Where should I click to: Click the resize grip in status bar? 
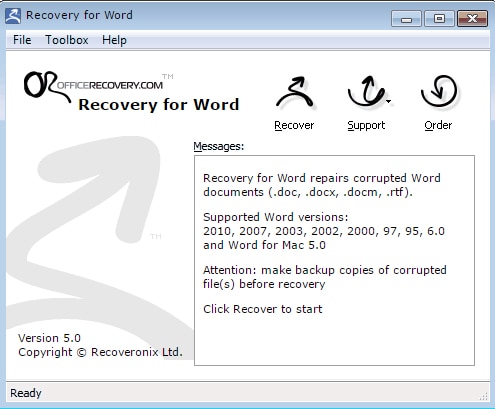click(x=484, y=396)
